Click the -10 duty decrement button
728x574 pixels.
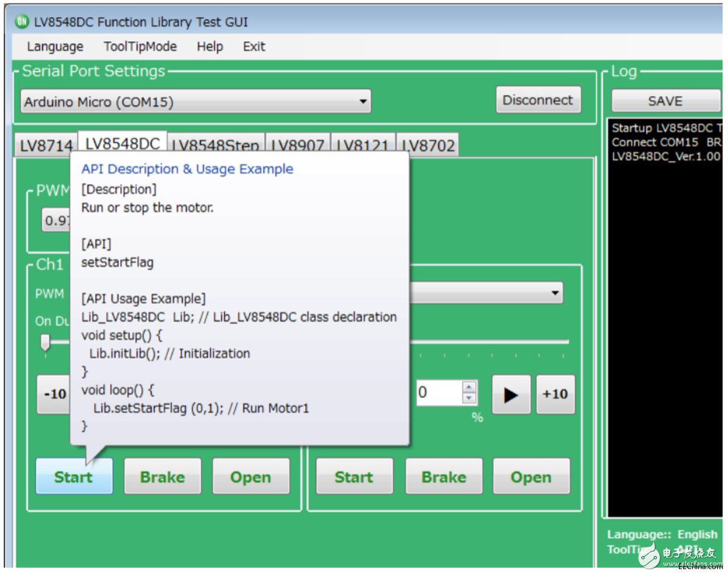point(54,394)
